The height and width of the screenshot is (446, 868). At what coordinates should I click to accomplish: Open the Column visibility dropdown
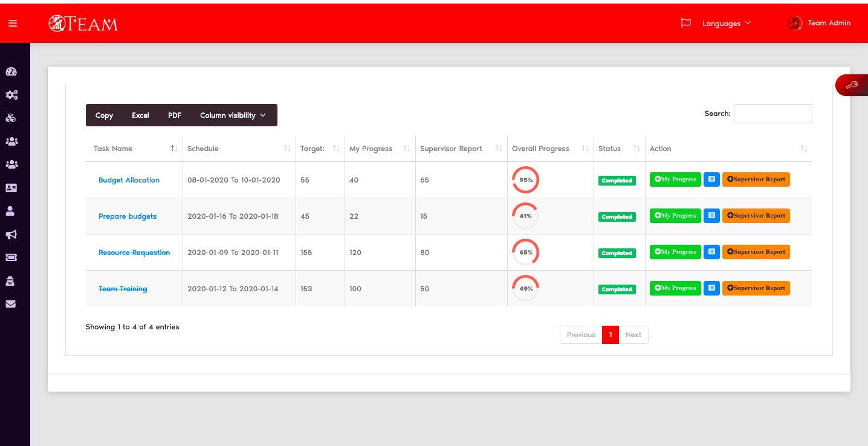tap(233, 115)
